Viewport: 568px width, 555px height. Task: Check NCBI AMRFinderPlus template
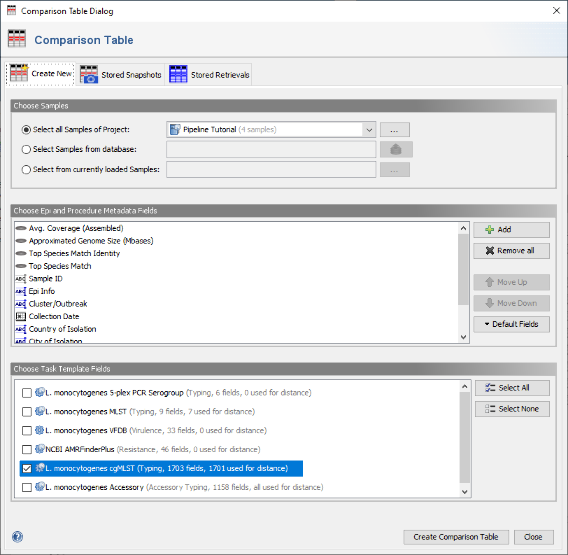click(x=27, y=450)
